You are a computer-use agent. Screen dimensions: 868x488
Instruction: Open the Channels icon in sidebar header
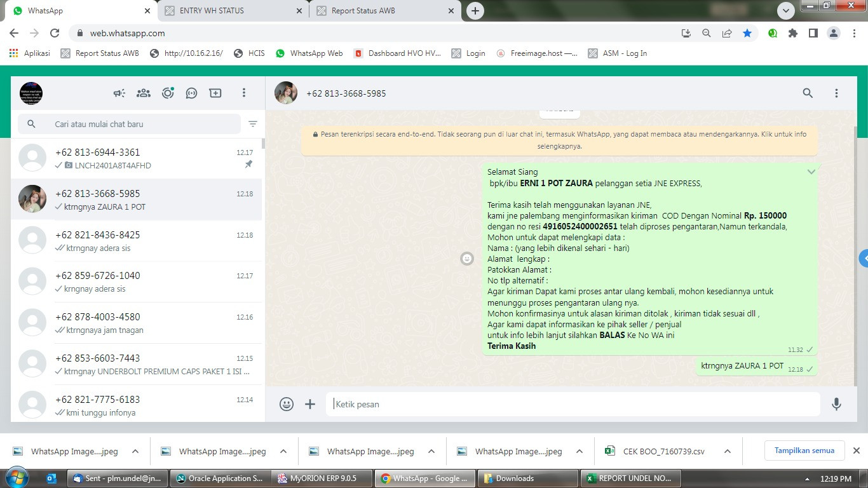[191, 93]
